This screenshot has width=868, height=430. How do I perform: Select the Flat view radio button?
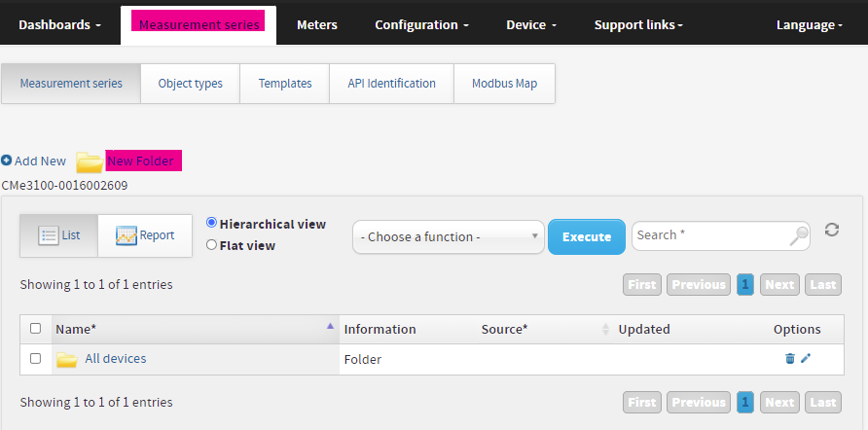pyautogui.click(x=211, y=244)
